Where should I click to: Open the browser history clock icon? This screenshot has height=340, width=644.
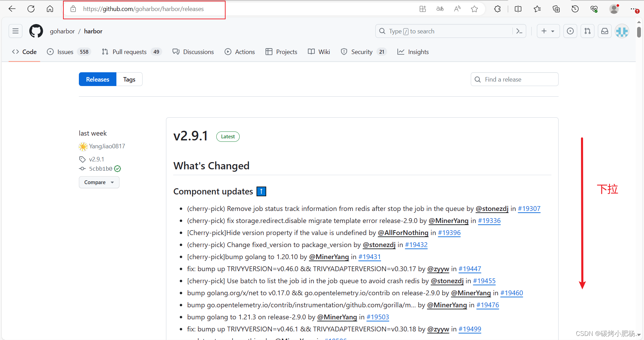pos(575,9)
